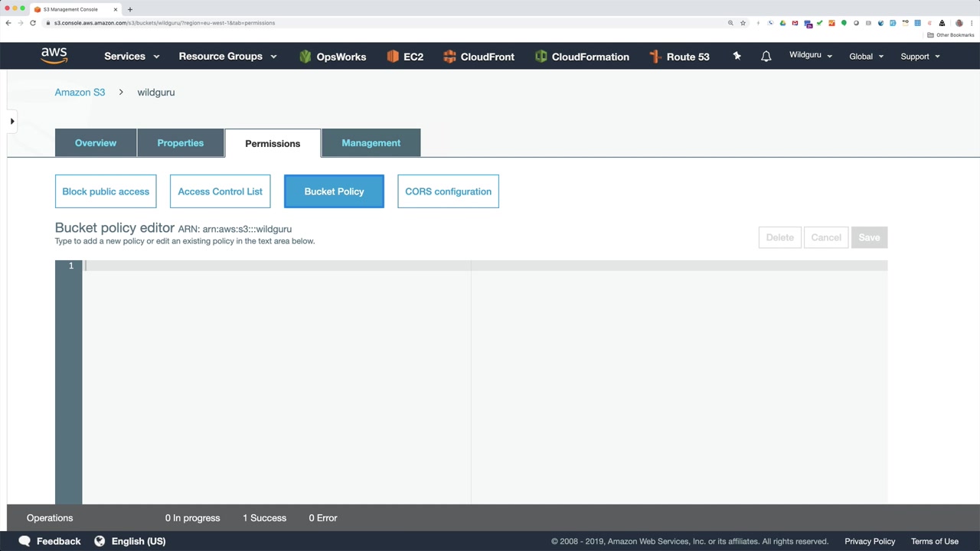This screenshot has width=980, height=551.
Task: Click the orange chart extension icon
Action: point(831,23)
